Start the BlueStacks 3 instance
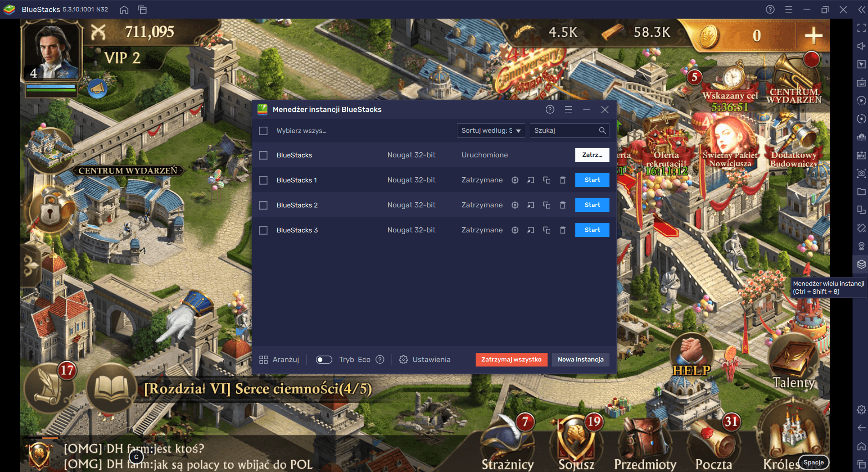This screenshot has width=868, height=472. [592, 230]
